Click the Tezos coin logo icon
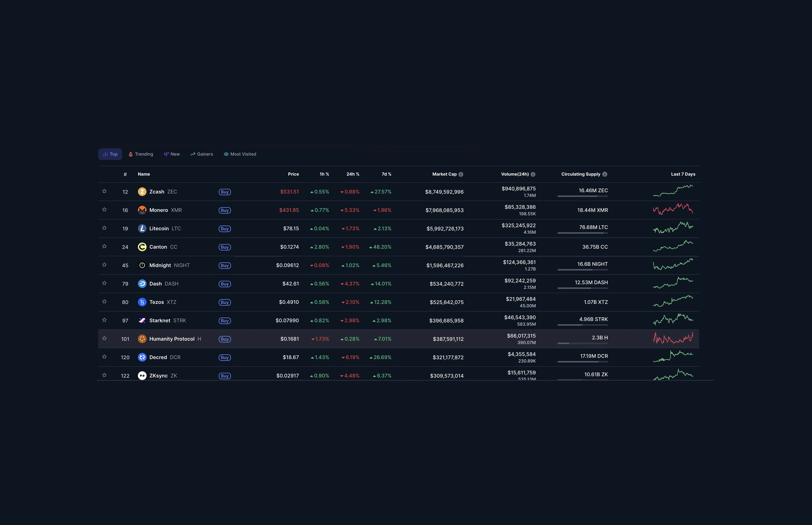Image resolution: width=812 pixels, height=525 pixels. click(142, 302)
